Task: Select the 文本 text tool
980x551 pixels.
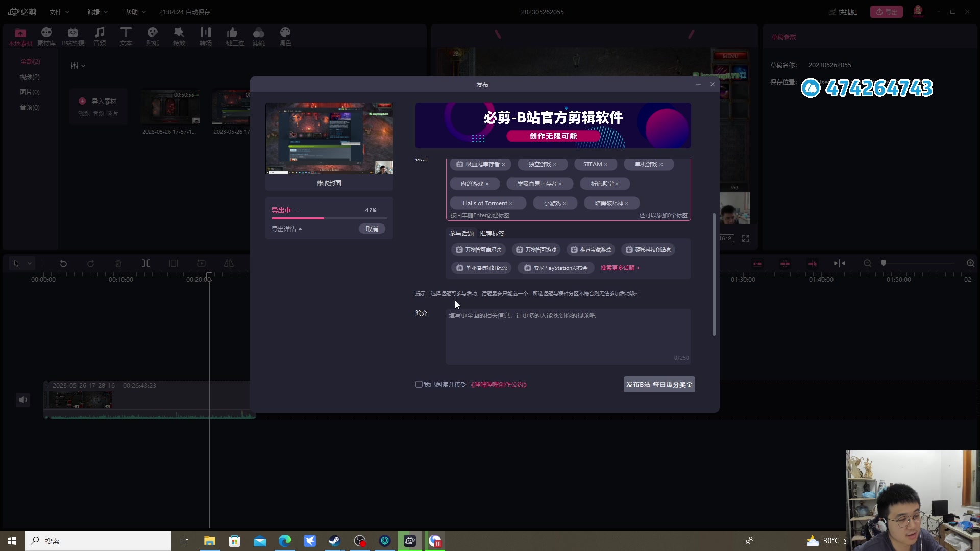Action: tap(126, 37)
